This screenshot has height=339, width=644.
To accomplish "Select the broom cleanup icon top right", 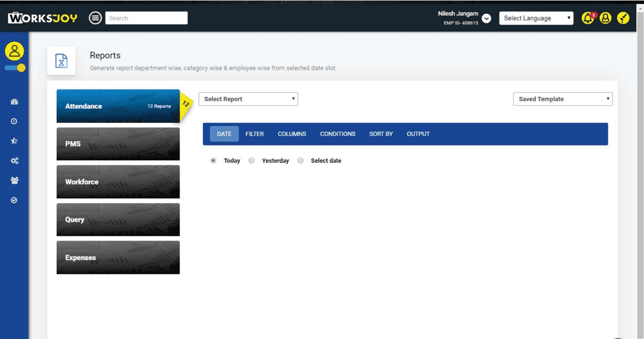I will tap(623, 18).
